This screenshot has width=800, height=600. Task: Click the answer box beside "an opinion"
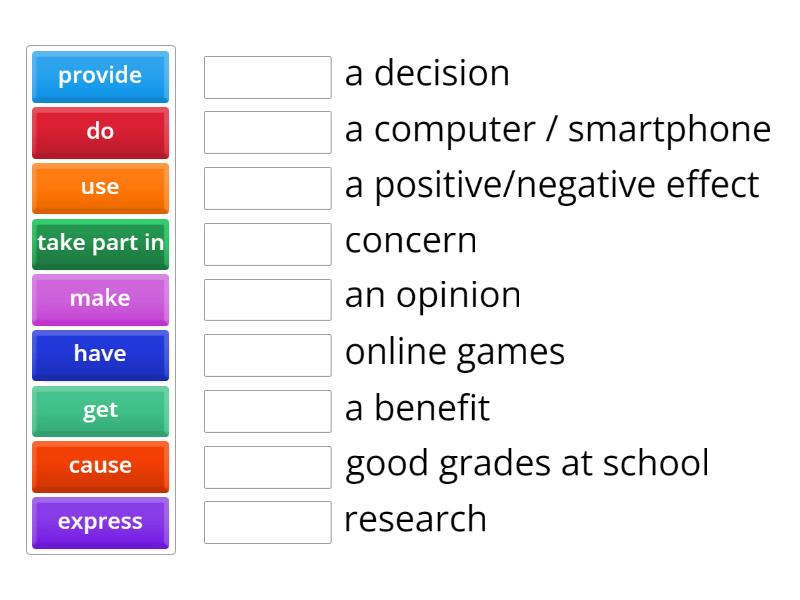click(267, 299)
